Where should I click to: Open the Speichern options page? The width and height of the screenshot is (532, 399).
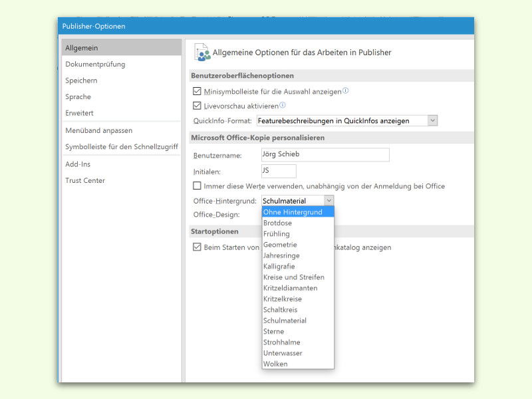click(122, 80)
